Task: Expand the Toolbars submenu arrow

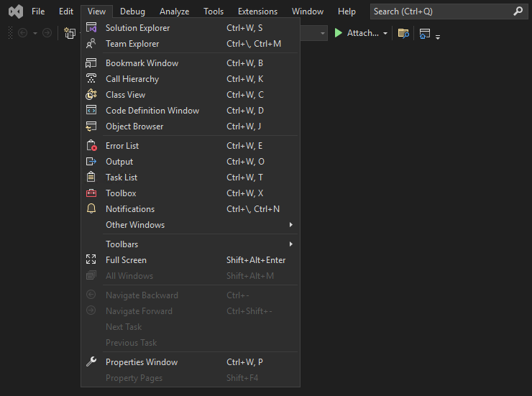Action: pyautogui.click(x=290, y=244)
